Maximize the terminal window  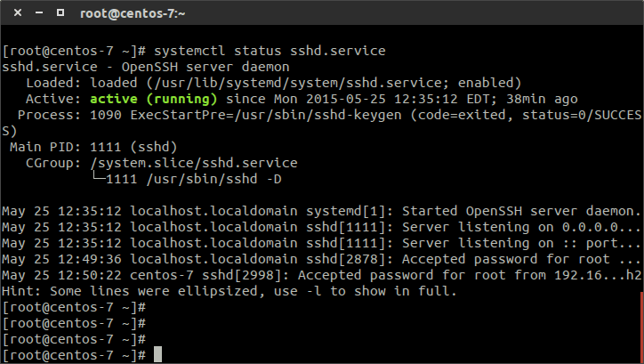click(60, 12)
